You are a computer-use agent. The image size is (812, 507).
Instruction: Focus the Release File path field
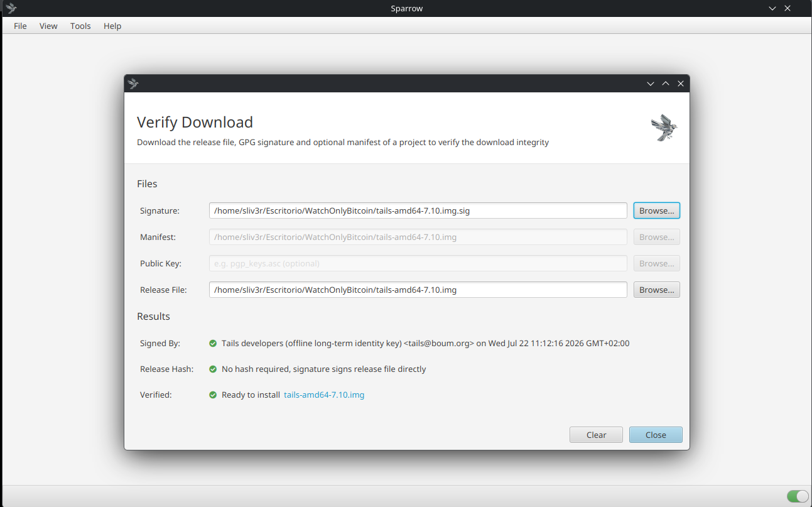click(x=418, y=290)
